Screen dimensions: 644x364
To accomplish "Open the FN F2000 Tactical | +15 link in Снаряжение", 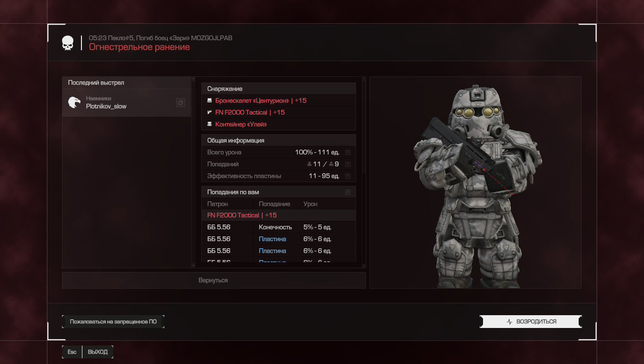I will [x=250, y=112].
